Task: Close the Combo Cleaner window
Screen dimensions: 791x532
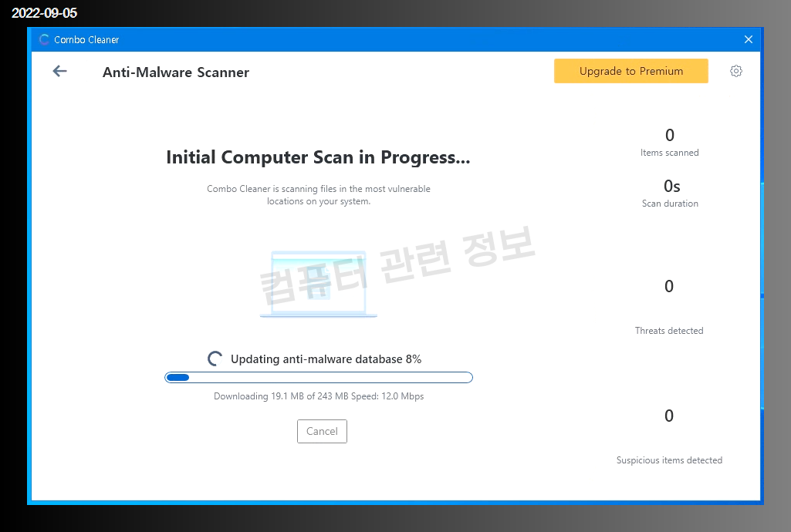Action: (x=748, y=39)
